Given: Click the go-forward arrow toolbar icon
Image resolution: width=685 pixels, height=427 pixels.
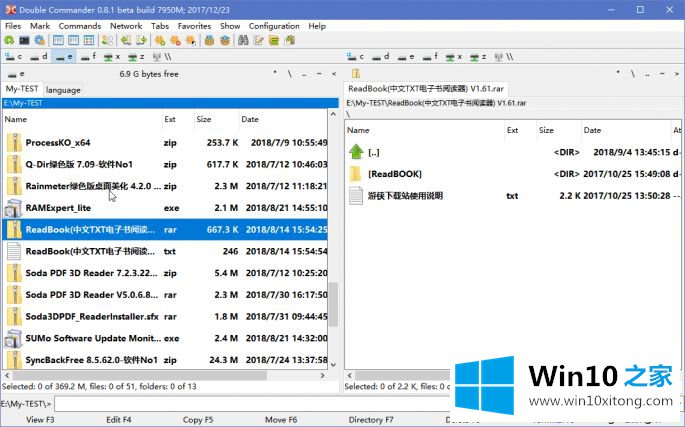Looking at the screenshot, I should (141, 41).
